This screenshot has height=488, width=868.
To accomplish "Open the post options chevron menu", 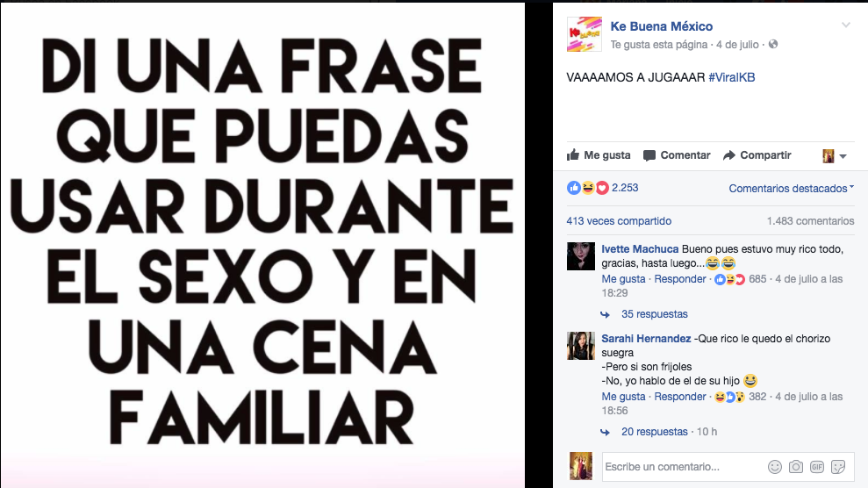I will (x=846, y=25).
